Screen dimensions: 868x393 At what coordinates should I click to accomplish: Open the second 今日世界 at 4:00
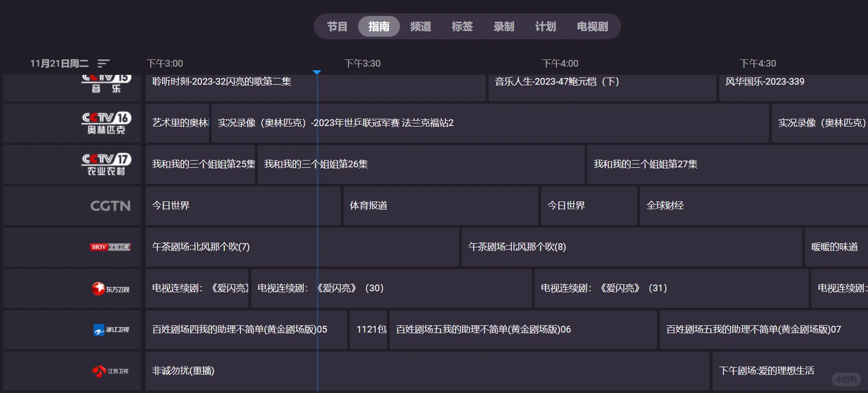click(589, 206)
